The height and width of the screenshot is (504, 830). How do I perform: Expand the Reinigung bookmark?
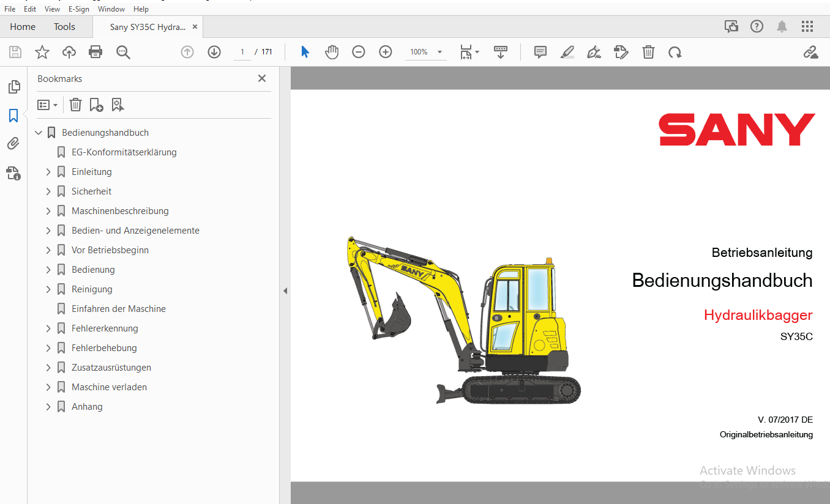48,289
